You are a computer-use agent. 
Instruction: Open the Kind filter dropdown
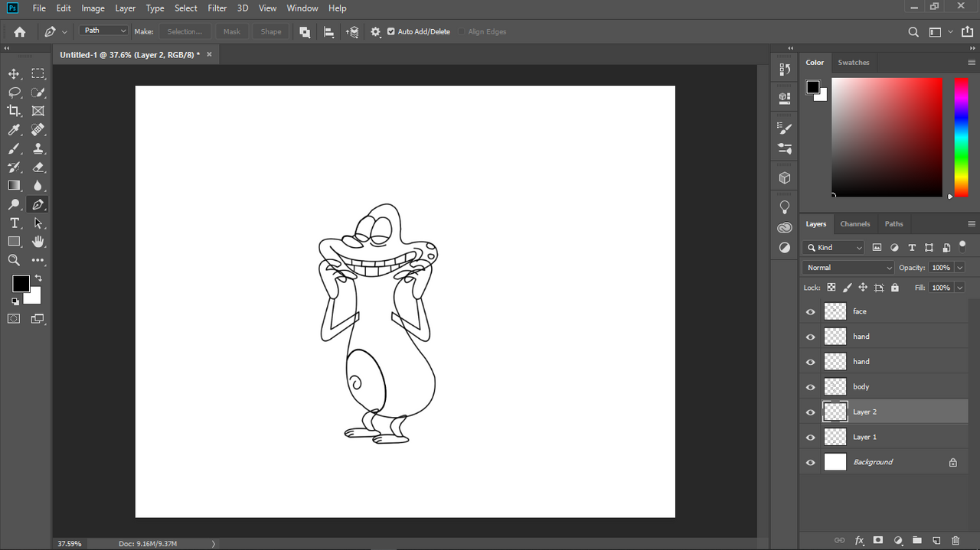[834, 247]
